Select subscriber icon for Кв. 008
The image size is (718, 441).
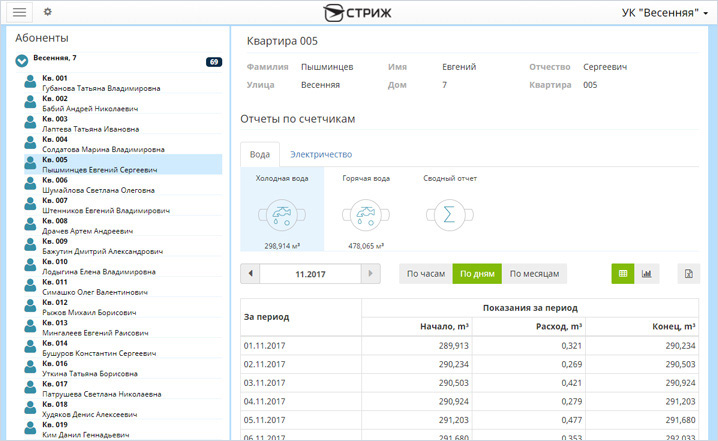(30, 224)
